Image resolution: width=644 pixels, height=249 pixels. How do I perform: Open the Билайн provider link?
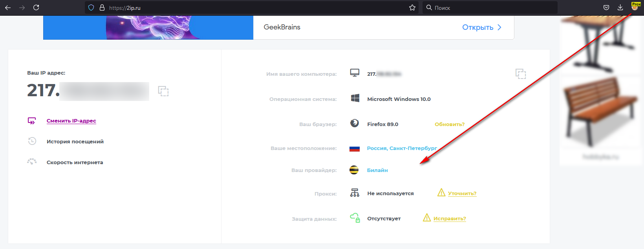point(377,170)
